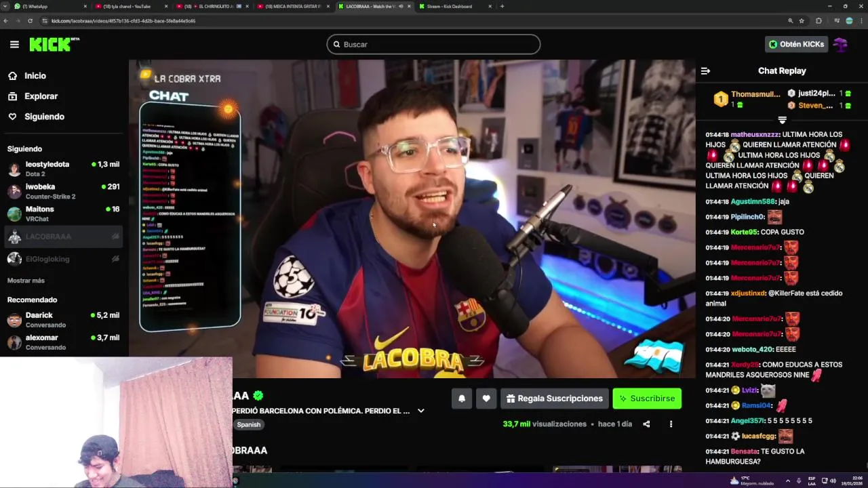Click chat username Agustimn588
The width and height of the screenshot is (868, 488).
[x=753, y=202]
